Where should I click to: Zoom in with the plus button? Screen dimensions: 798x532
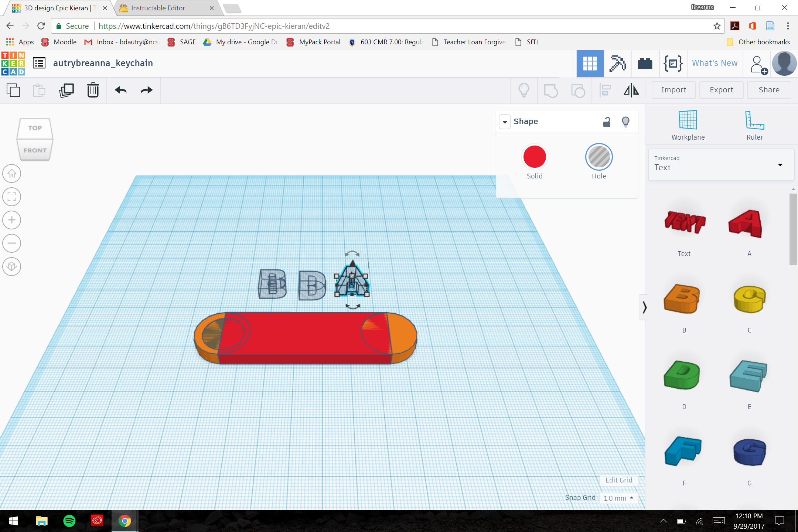click(x=12, y=220)
